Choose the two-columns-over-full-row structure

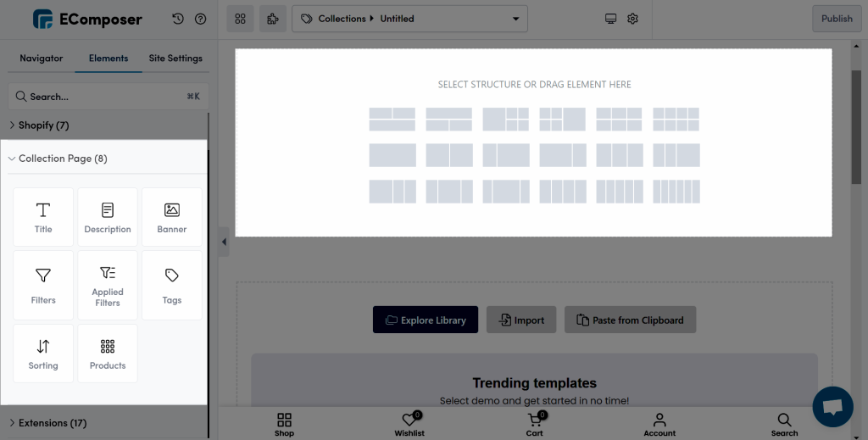click(392, 119)
